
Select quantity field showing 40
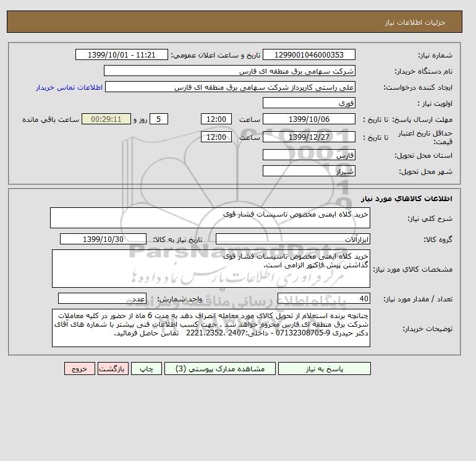pos(323,298)
